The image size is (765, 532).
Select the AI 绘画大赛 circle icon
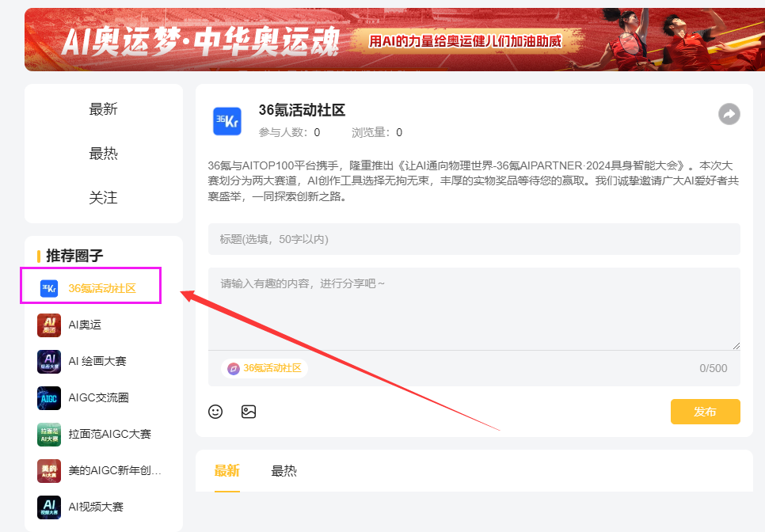coord(49,361)
